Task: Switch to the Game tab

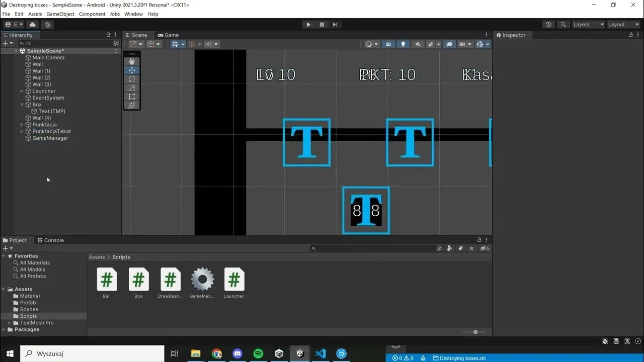Action: (168, 35)
